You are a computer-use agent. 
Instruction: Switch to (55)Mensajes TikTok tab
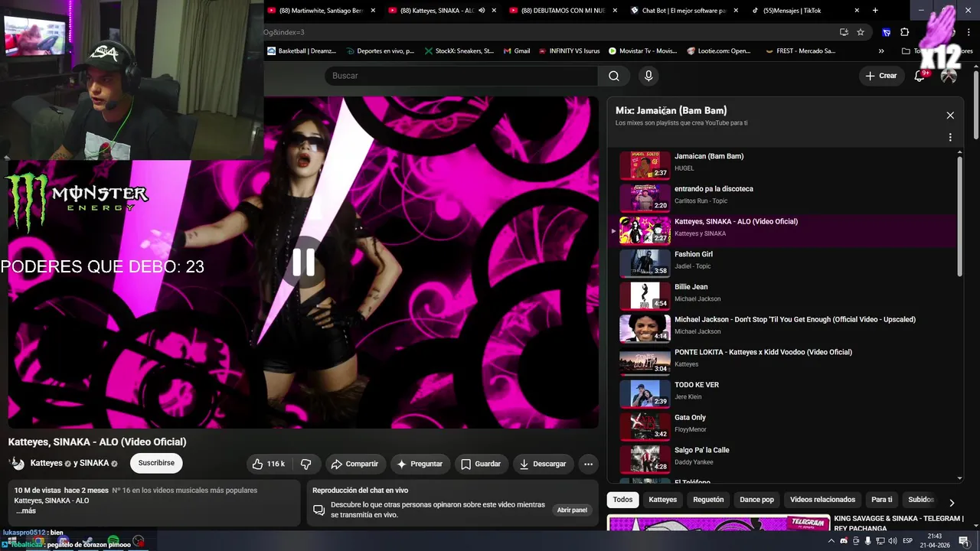click(x=792, y=11)
